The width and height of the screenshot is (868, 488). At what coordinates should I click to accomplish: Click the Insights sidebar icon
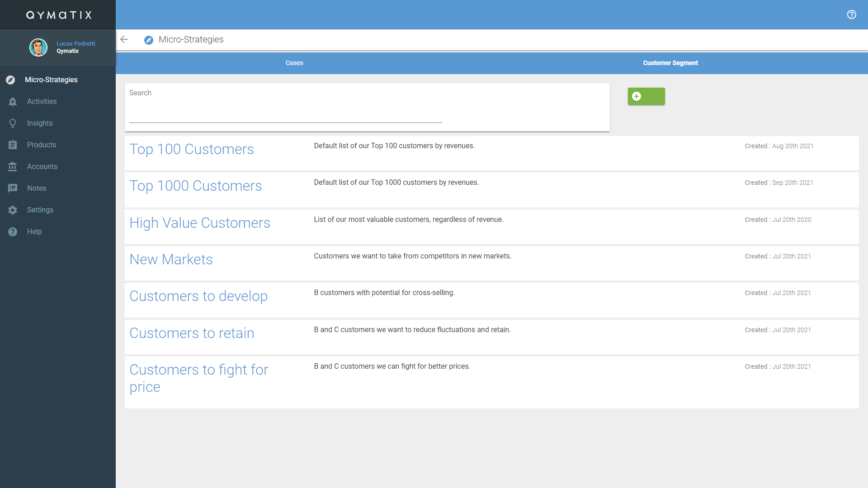(12, 123)
